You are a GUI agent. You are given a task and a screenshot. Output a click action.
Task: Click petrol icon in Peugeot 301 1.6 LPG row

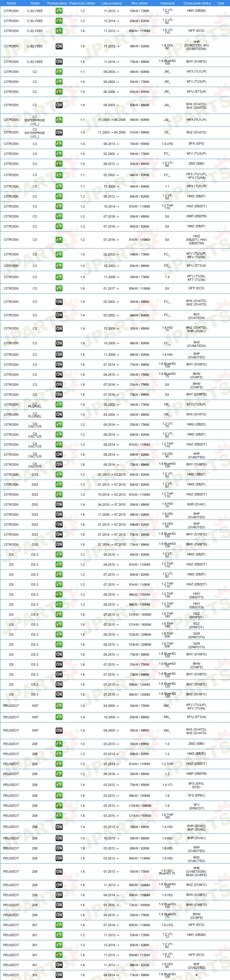click(59, 925)
